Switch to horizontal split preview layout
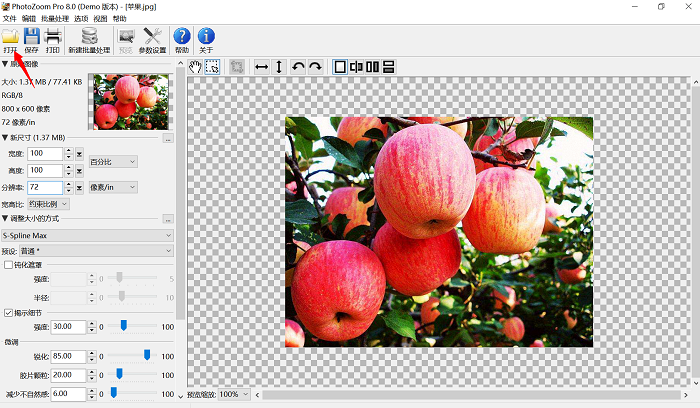Viewport: 700px width, 408px height. click(x=389, y=67)
